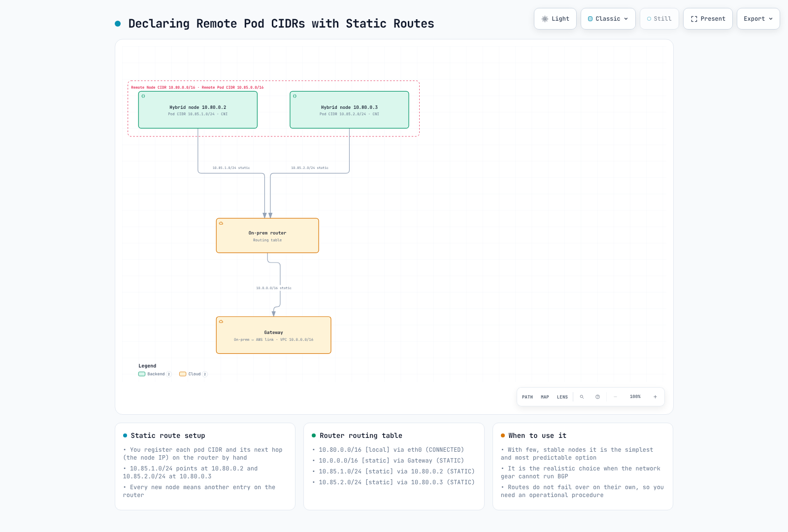Viewport: 788px width, 532px height.
Task: Click the Cloud orange legend swatch
Action: [x=183, y=374]
